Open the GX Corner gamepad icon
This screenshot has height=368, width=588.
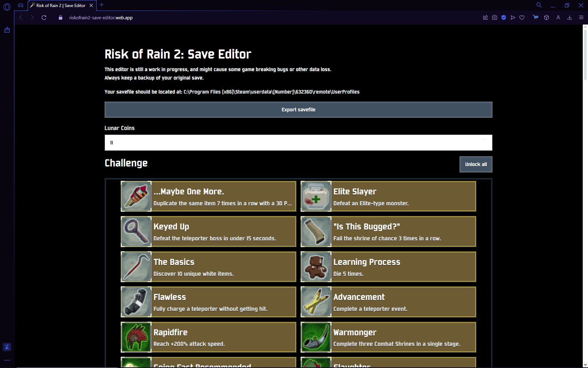21,5
